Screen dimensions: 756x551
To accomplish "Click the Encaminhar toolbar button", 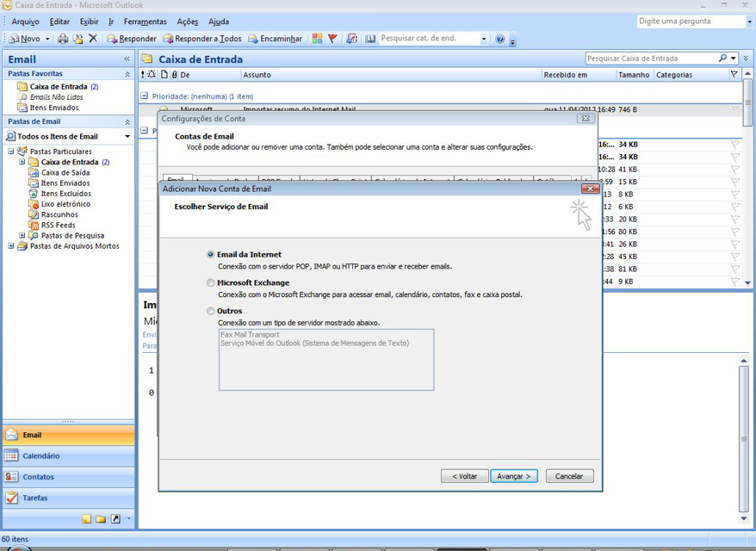I will [275, 39].
